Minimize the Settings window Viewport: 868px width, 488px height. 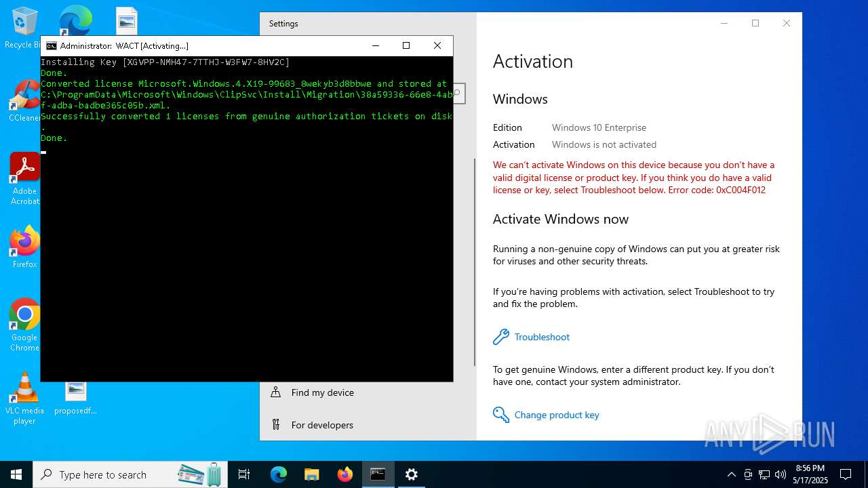tap(724, 23)
